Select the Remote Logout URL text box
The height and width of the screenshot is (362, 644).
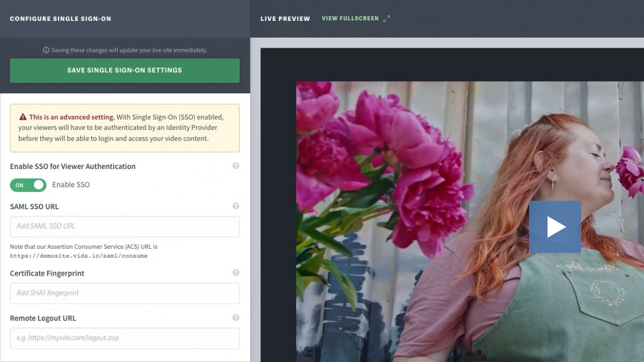(x=125, y=338)
